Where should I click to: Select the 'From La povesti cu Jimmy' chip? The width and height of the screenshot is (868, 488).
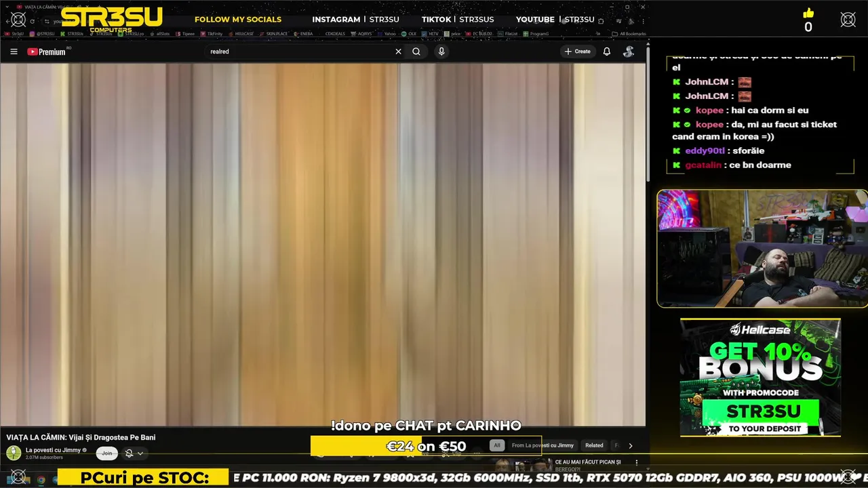(542, 445)
